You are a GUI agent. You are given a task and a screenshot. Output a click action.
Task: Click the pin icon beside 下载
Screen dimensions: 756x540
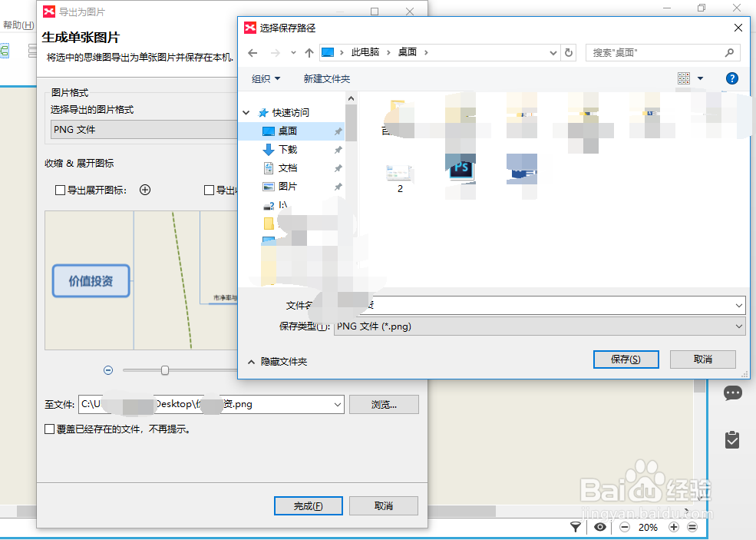(338, 150)
